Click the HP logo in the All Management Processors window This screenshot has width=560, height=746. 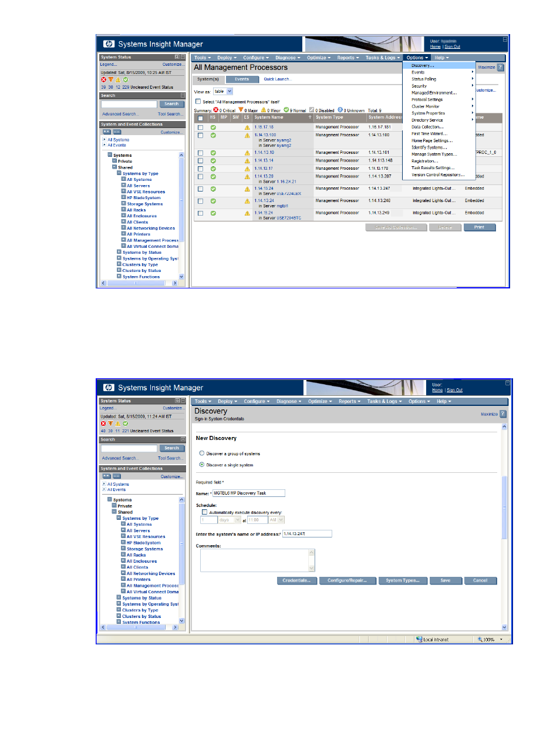[x=109, y=44]
